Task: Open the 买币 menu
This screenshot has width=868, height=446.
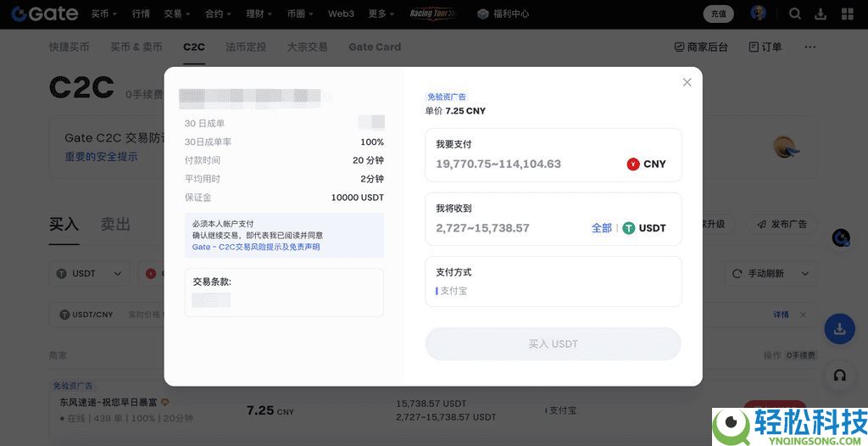Action: click(x=103, y=14)
